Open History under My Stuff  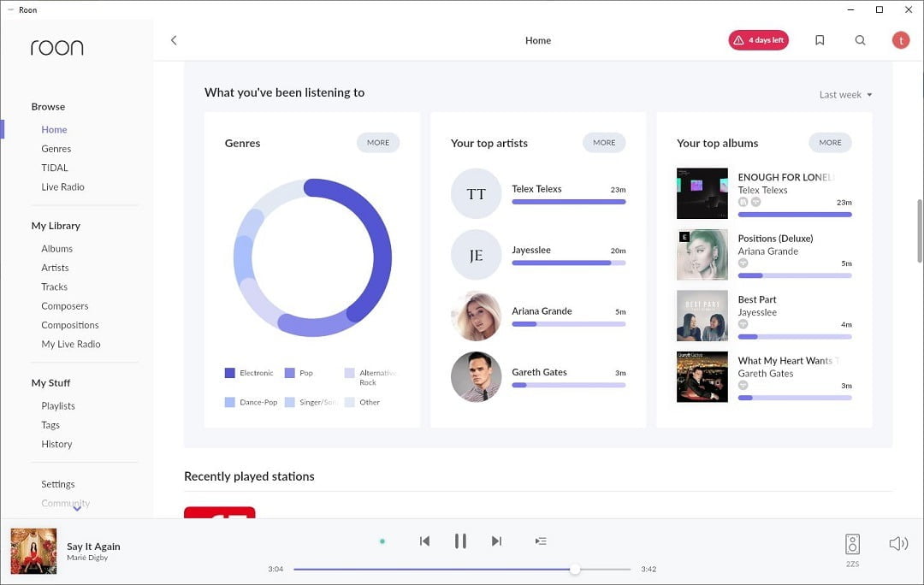[56, 444]
